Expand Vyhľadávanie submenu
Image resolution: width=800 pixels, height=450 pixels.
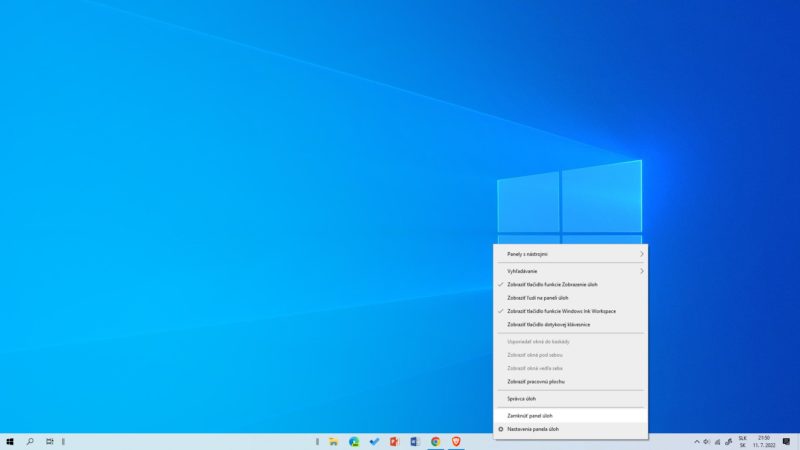coord(570,271)
